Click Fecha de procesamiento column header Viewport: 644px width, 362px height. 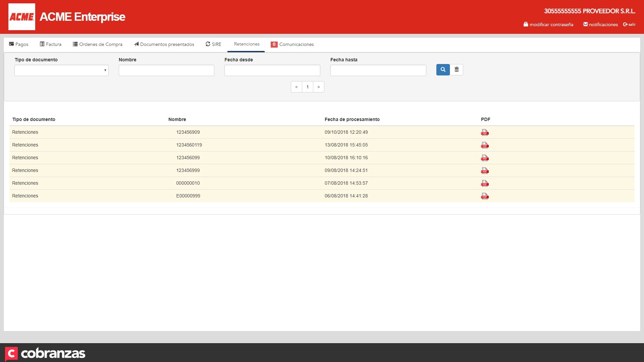pos(352,119)
